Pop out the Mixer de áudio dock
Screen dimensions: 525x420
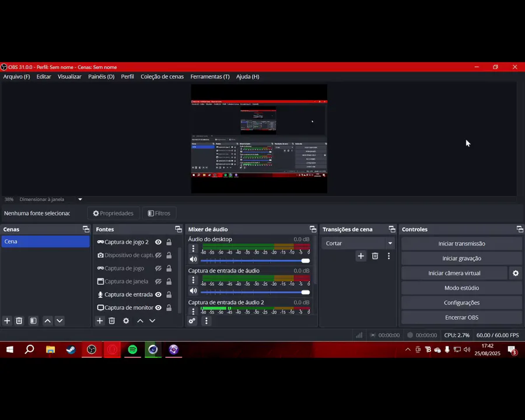coord(313,229)
